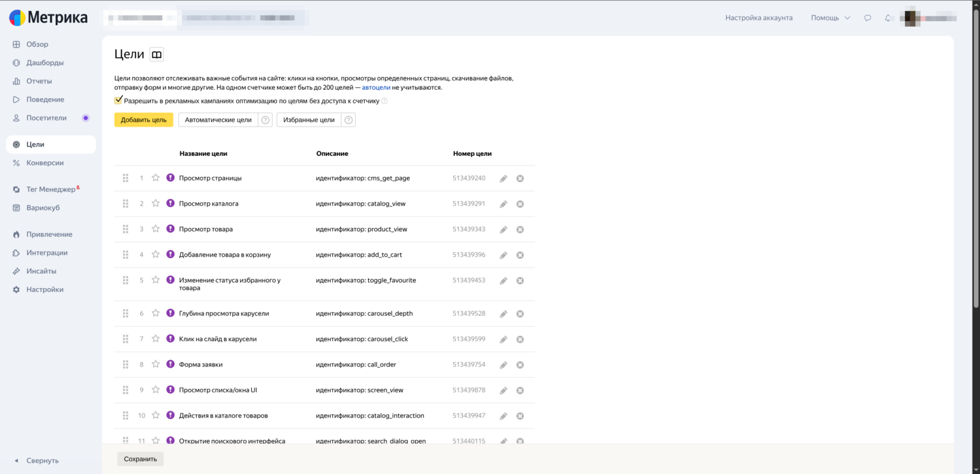Open the notifications bell icon

click(887, 18)
